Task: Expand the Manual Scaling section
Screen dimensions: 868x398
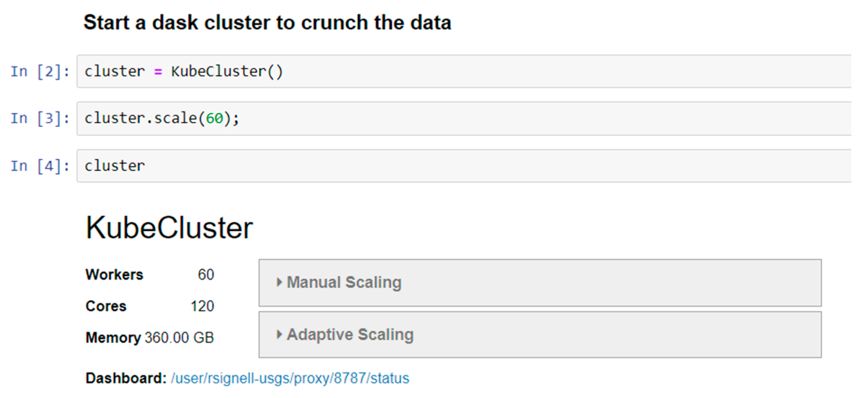Action: (x=540, y=283)
